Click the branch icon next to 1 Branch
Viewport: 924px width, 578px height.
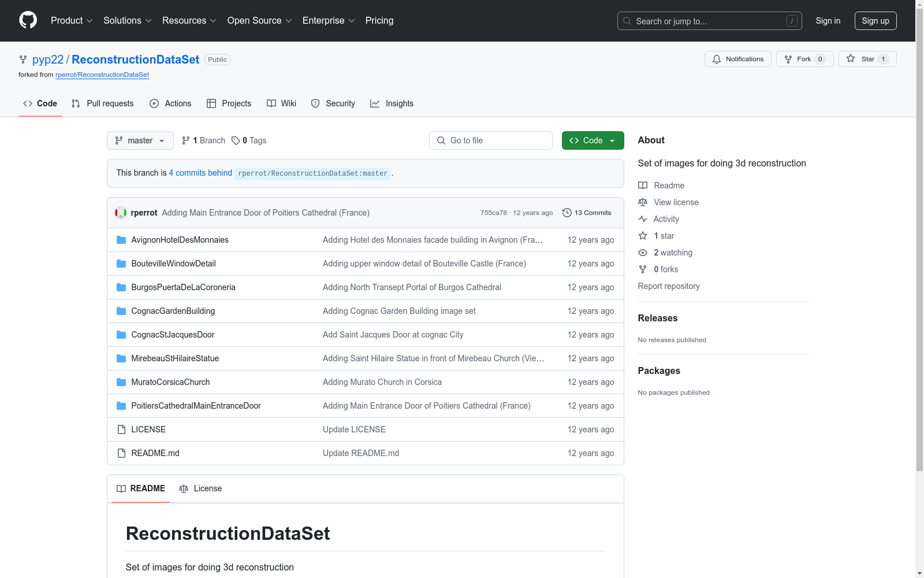186,140
